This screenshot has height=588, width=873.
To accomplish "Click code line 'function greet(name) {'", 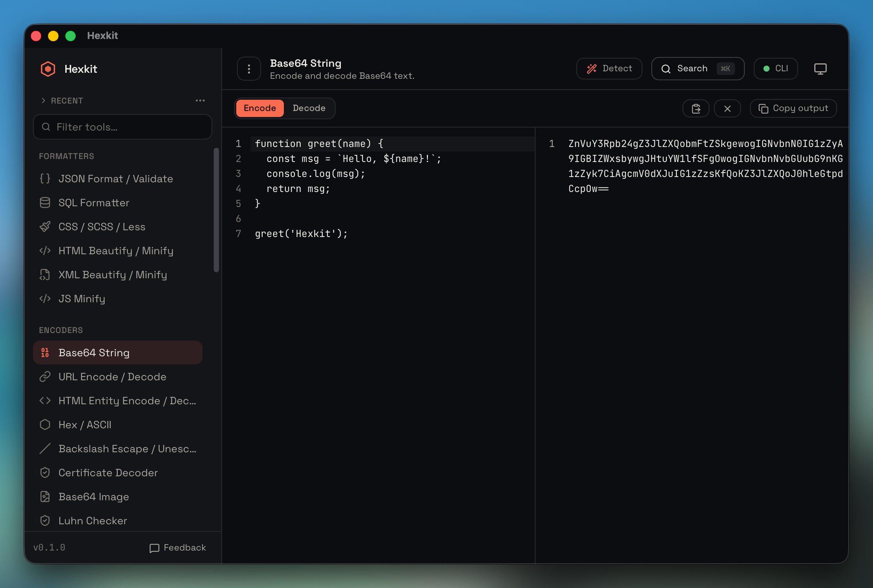I will point(319,144).
